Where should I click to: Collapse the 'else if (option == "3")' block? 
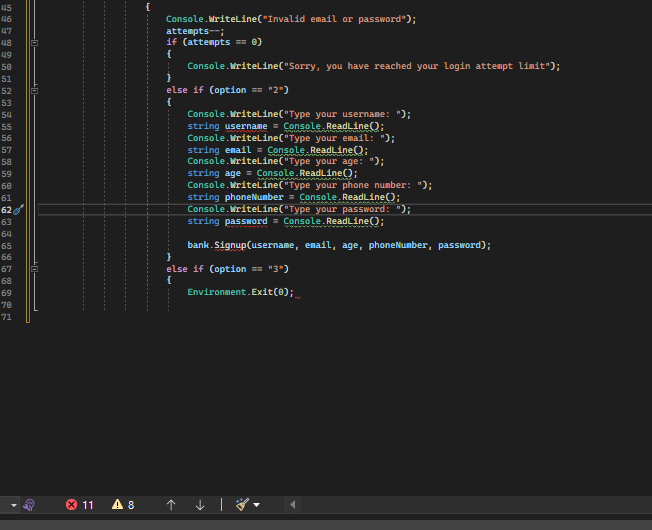tap(35, 269)
